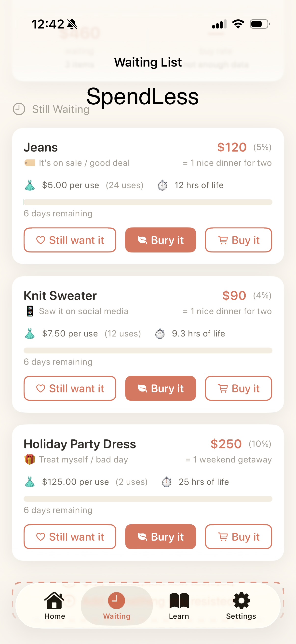
Task: Tap the phone icon under Knit Sweater
Action: [30, 311]
